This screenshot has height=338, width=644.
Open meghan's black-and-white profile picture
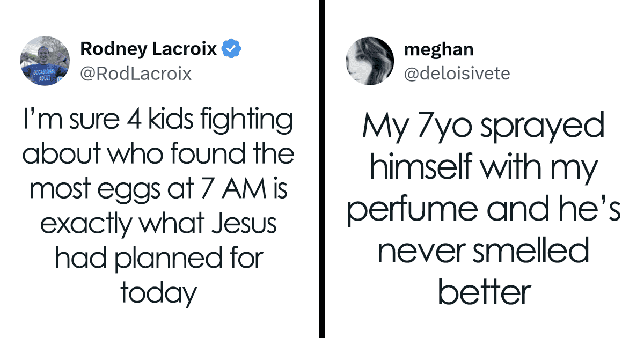(369, 61)
